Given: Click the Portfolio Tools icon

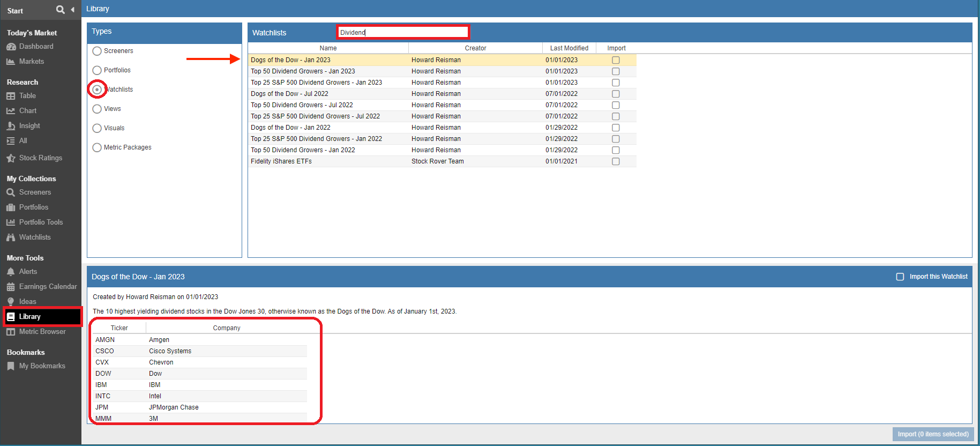Looking at the screenshot, I should tap(11, 222).
